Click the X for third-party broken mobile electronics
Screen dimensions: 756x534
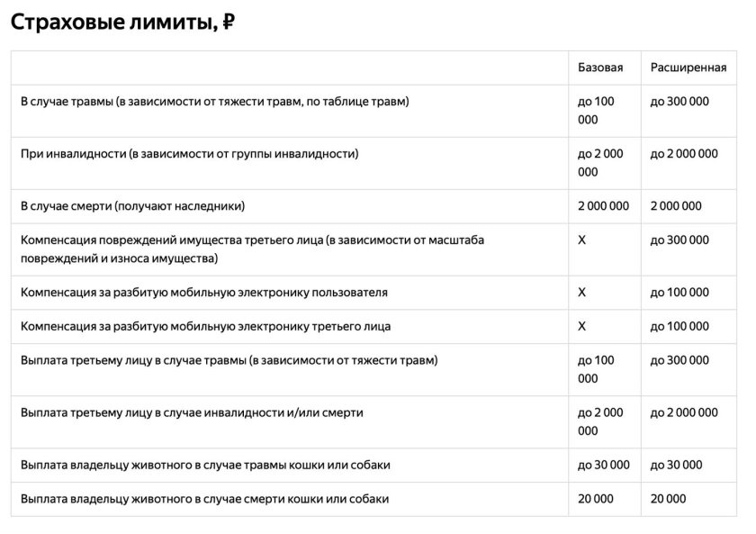582,326
